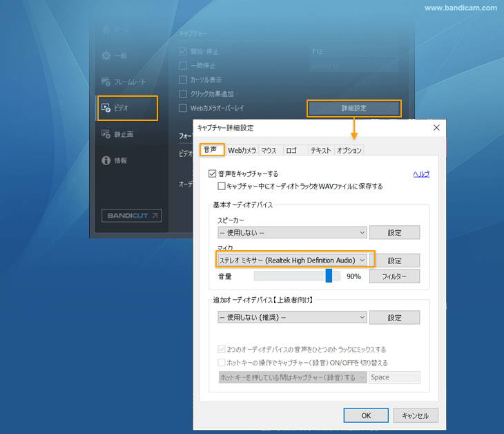
Task: Click the F12 start/stop hotkey field
Action: point(354,51)
